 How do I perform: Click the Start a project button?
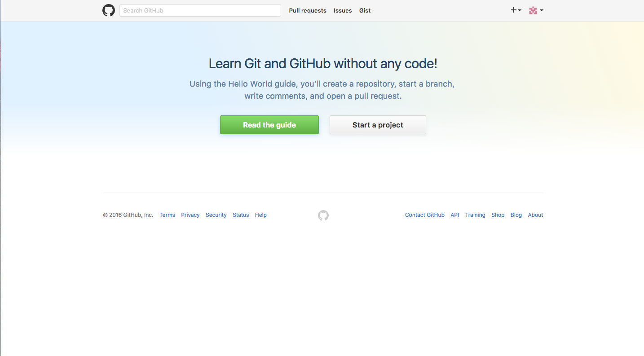(378, 125)
